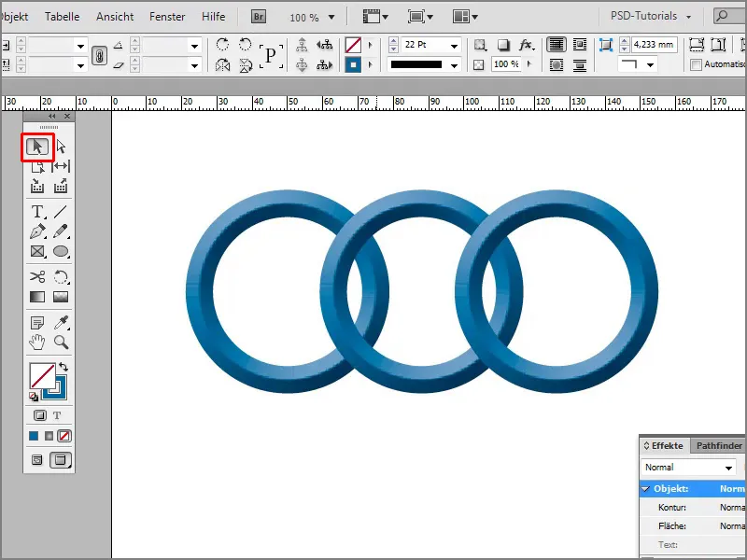The image size is (747, 560).
Task: Open the Tabelle menu
Action: 63,16
